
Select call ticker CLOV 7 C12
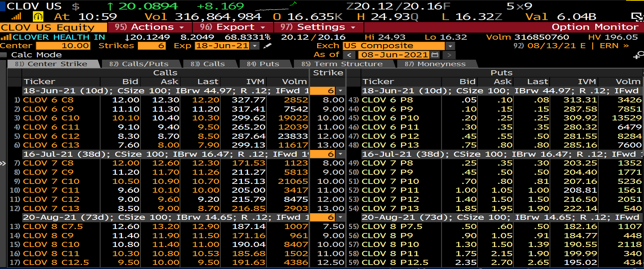(x=51, y=199)
